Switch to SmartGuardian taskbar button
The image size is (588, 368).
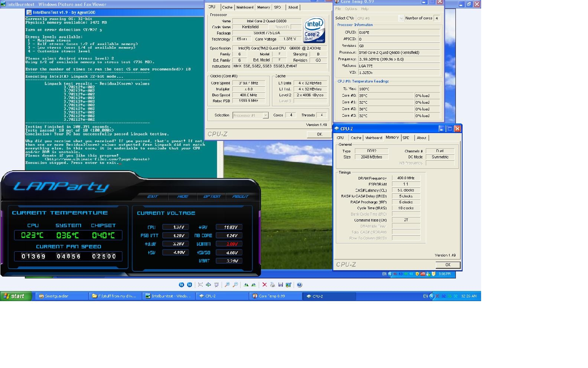61,296
